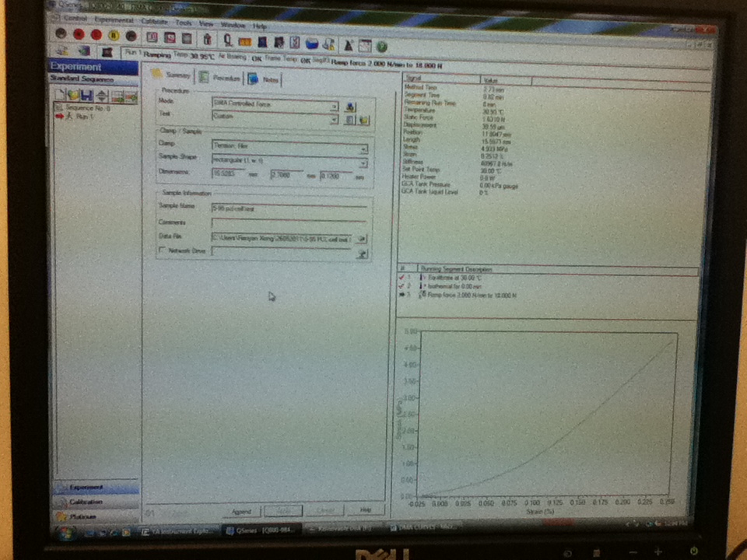
Task: Select the Platinum pane
Action: (x=96, y=516)
